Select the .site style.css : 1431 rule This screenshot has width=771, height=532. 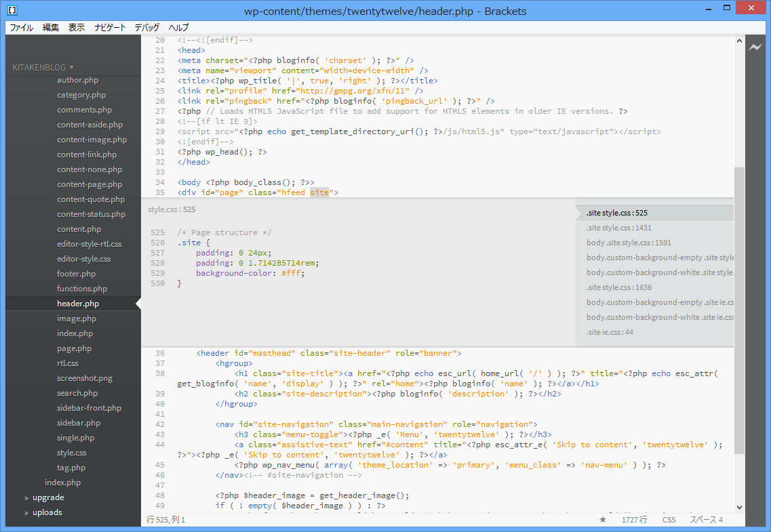pos(618,228)
